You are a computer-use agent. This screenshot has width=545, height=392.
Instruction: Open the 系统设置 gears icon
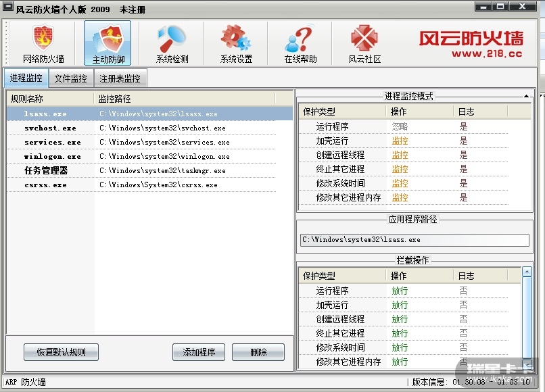point(237,43)
